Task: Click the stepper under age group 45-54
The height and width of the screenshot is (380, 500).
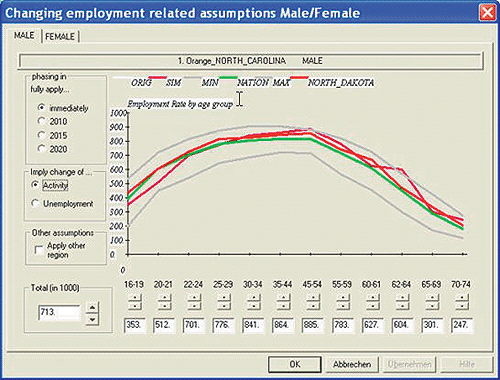Action: click(313, 302)
